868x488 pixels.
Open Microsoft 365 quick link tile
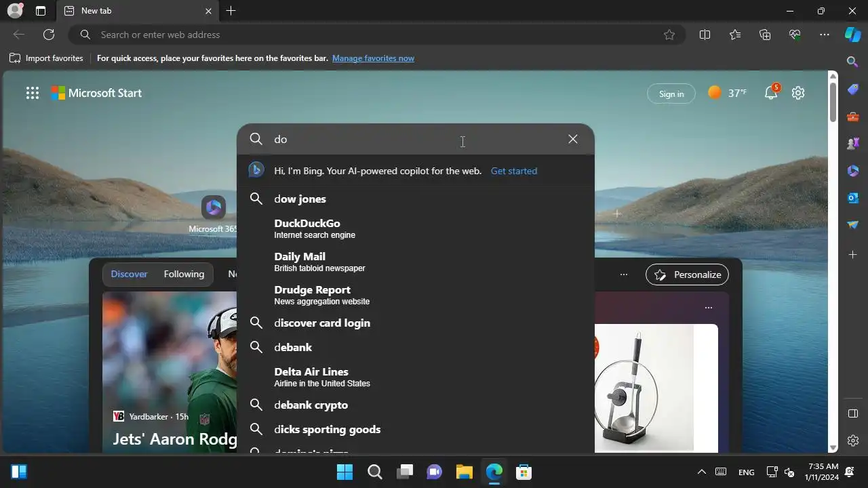click(213, 213)
